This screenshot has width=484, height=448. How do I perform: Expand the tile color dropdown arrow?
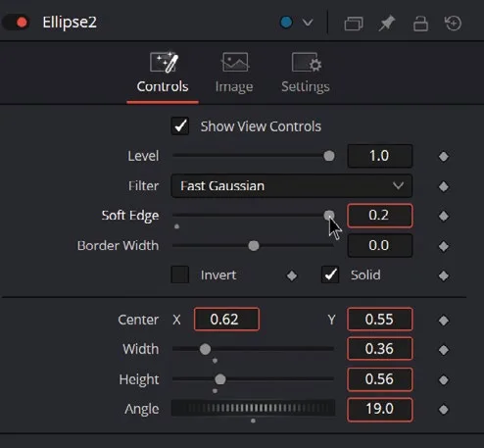[x=308, y=23]
